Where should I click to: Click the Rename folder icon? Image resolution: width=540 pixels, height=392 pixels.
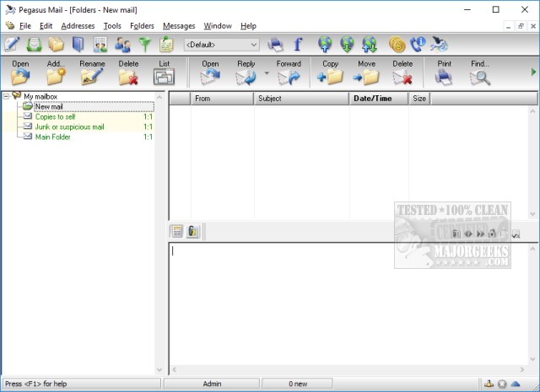(92, 77)
